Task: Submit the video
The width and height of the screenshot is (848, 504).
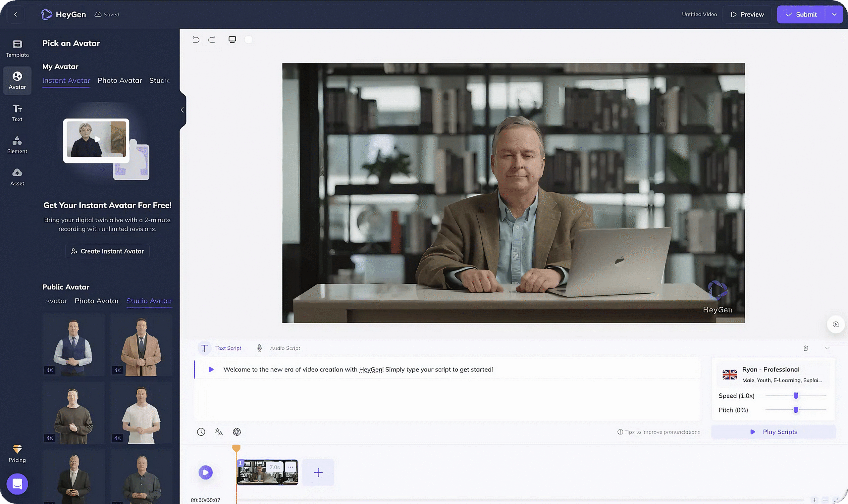Action: click(x=801, y=14)
